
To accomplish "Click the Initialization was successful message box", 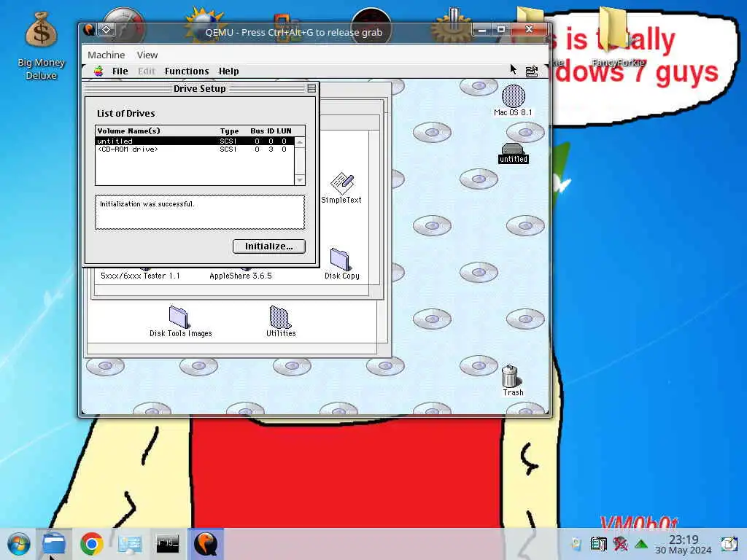I will pyautogui.click(x=200, y=212).
